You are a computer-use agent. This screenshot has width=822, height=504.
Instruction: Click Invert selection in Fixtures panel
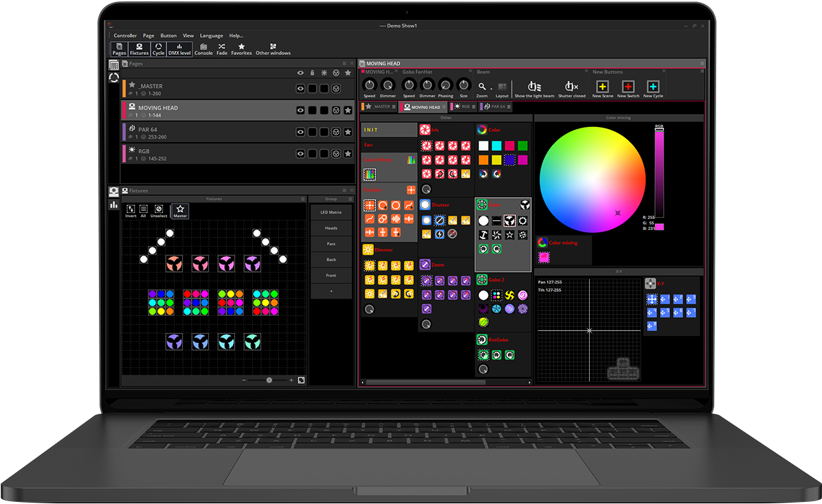[x=131, y=211]
